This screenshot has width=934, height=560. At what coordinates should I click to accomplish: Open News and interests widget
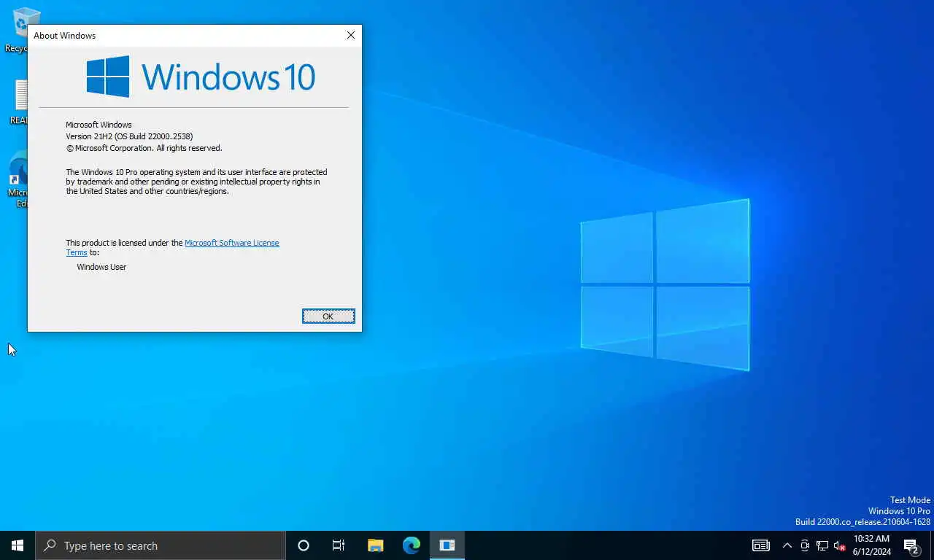tap(761, 545)
